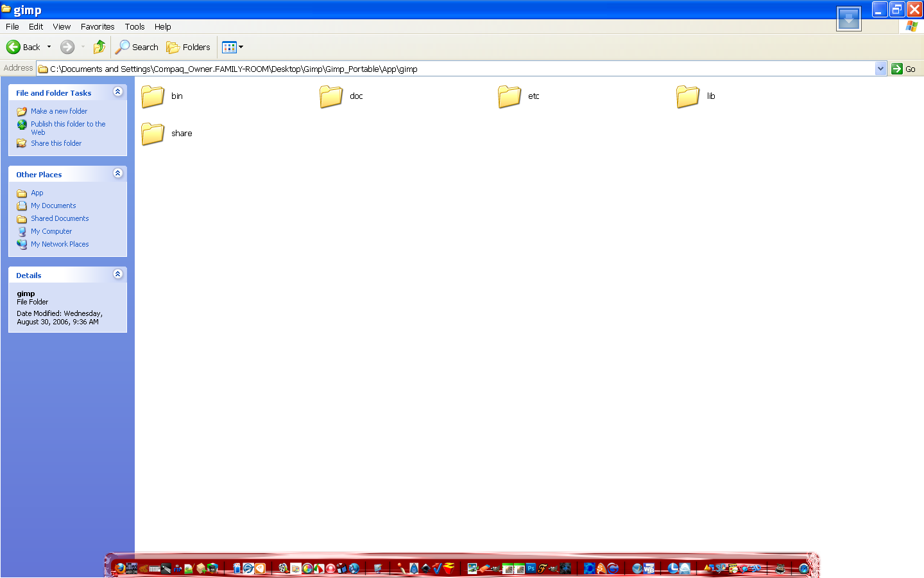Go back using the Back arrow
This screenshot has width=924, height=578.
click(23, 47)
